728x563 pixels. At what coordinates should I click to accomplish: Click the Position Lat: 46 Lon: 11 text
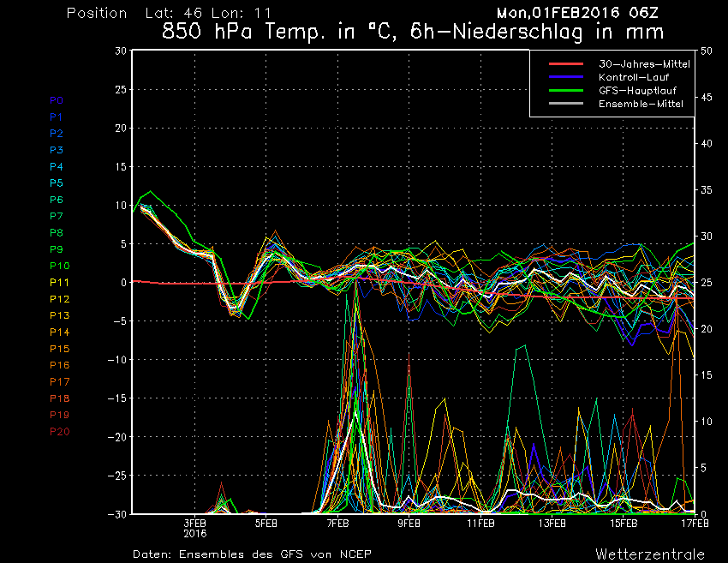pos(163,14)
